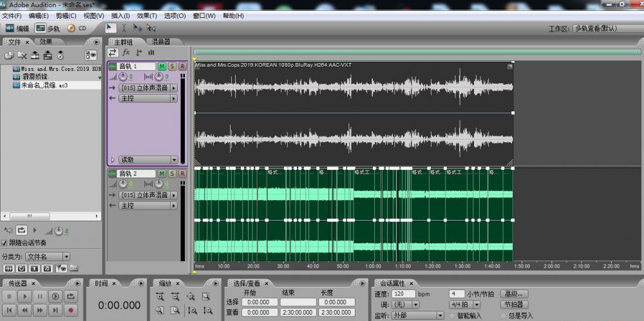Viewport: 644px width, 321px height.
Task: Click the 速度 120 bpm tempo field
Action: coord(404,294)
